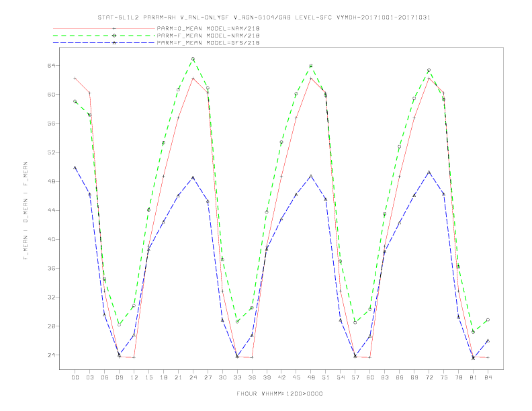Click x-axis forecast hour label 54

(x=341, y=377)
